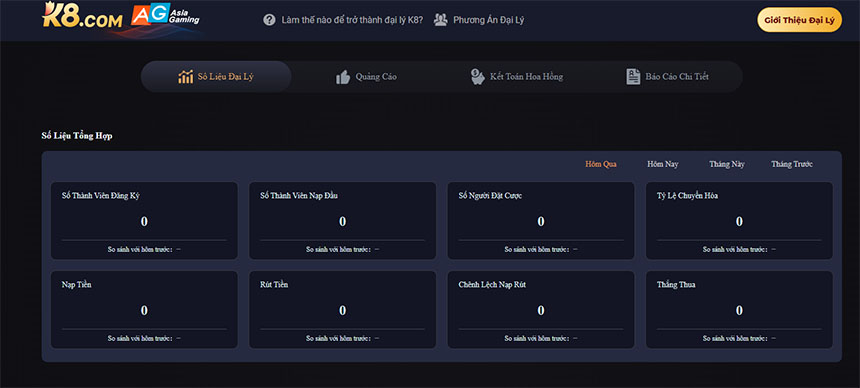
Task: Select the Tháng Trước time filter
Action: coord(792,164)
